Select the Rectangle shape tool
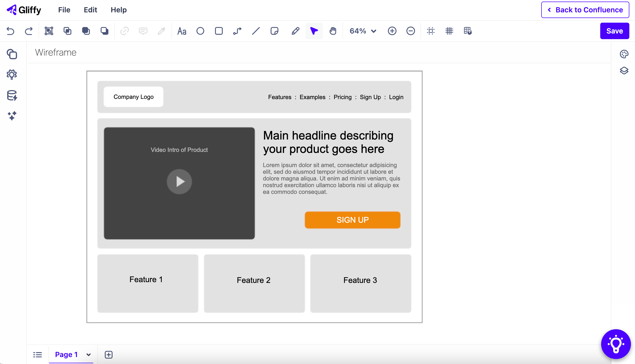The width and height of the screenshot is (635, 364). pyautogui.click(x=219, y=31)
